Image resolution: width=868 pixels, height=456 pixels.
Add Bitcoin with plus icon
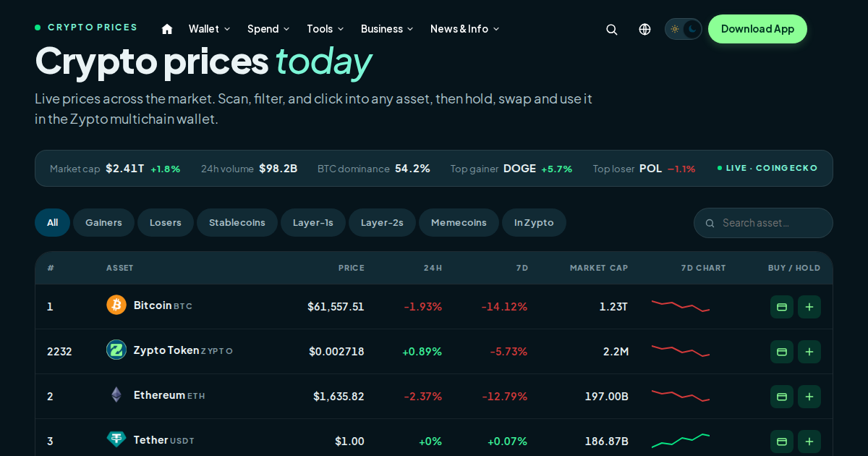click(809, 307)
